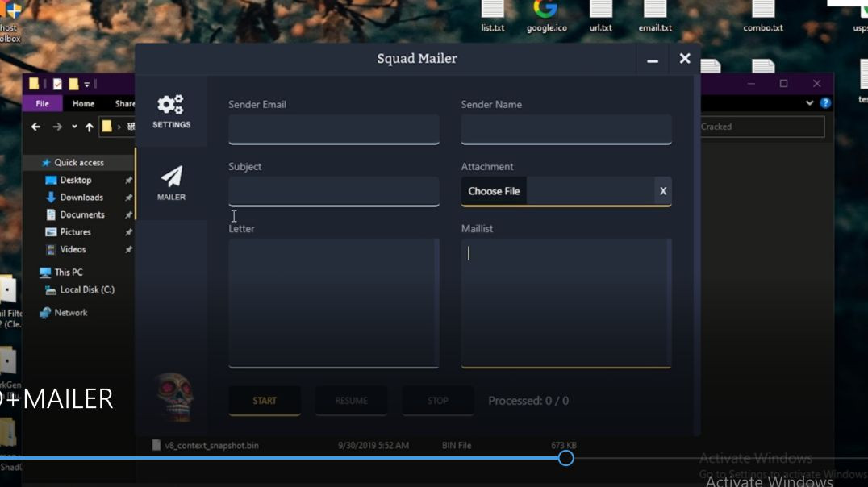Minimize the Squad Mailer window
This screenshot has width=868, height=487.
tap(653, 59)
